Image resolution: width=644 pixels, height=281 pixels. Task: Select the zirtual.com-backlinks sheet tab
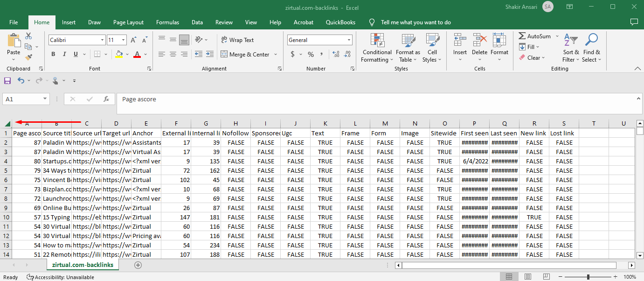coord(83,265)
